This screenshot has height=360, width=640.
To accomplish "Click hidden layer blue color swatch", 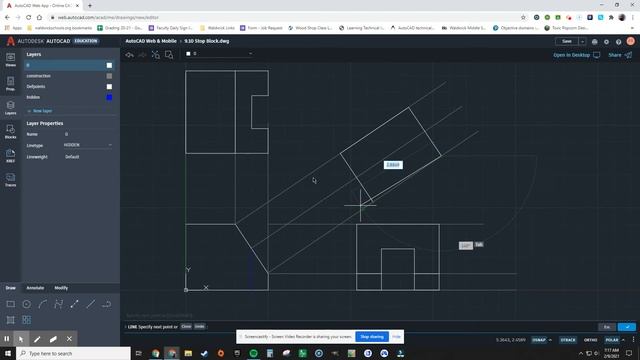I will pyautogui.click(x=109, y=97).
